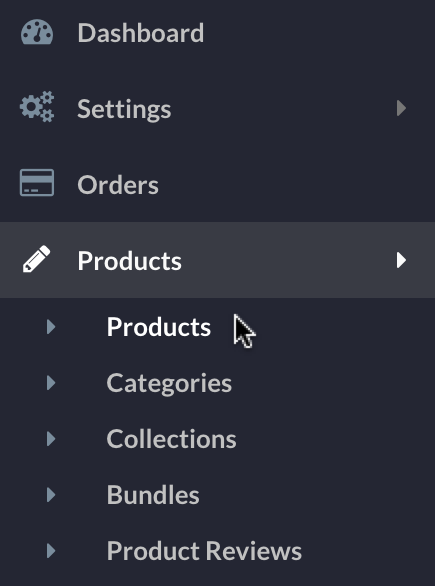Select the highlighted Products menu heading
Image resolution: width=435 pixels, height=586 pixels.
(x=129, y=260)
